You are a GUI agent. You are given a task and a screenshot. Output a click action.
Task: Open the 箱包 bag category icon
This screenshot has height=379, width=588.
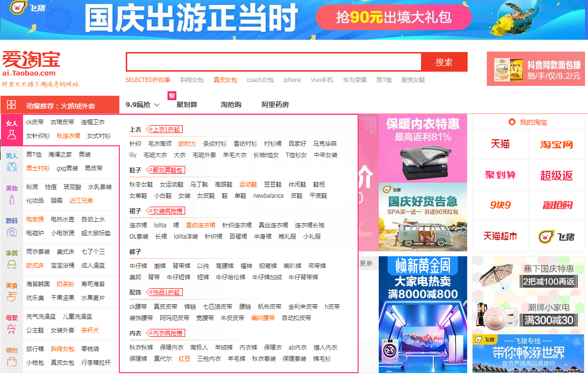click(x=12, y=362)
